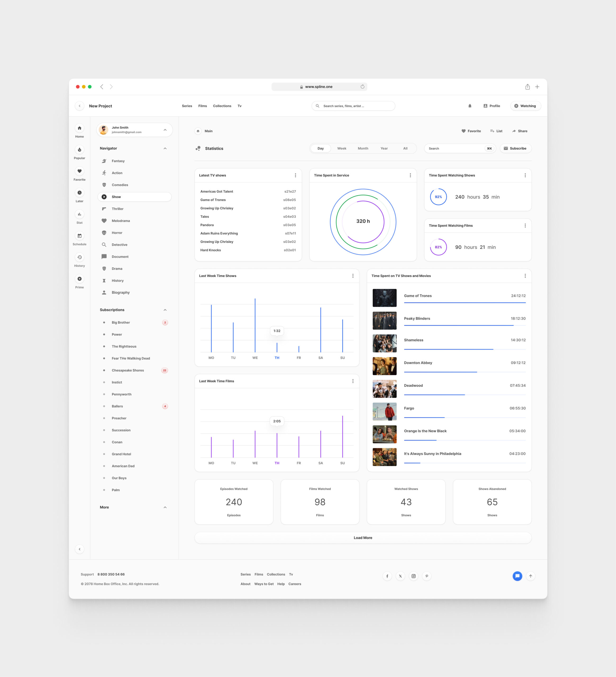Click Thursday bar in Last Week Time Shows
616x677 pixels.
[x=277, y=347]
